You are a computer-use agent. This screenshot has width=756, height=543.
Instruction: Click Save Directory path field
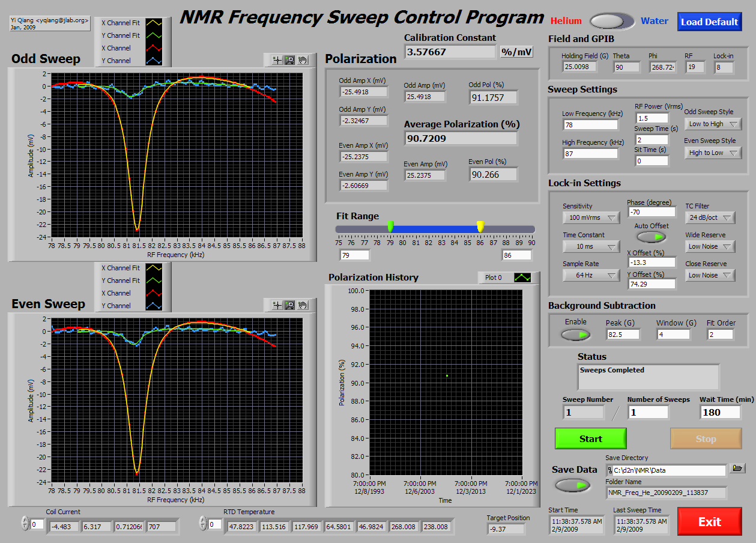coord(666,470)
